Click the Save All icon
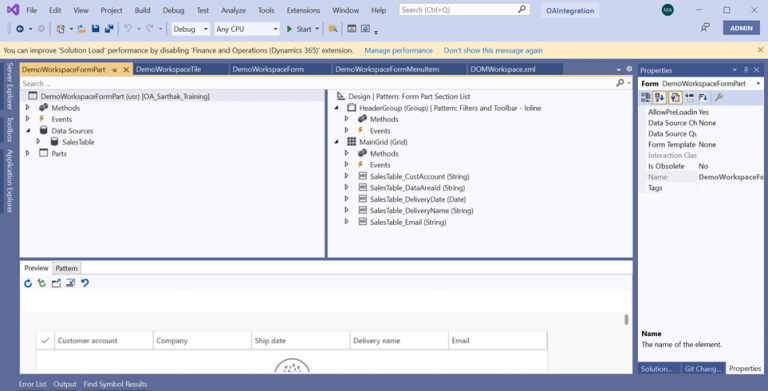 point(109,29)
